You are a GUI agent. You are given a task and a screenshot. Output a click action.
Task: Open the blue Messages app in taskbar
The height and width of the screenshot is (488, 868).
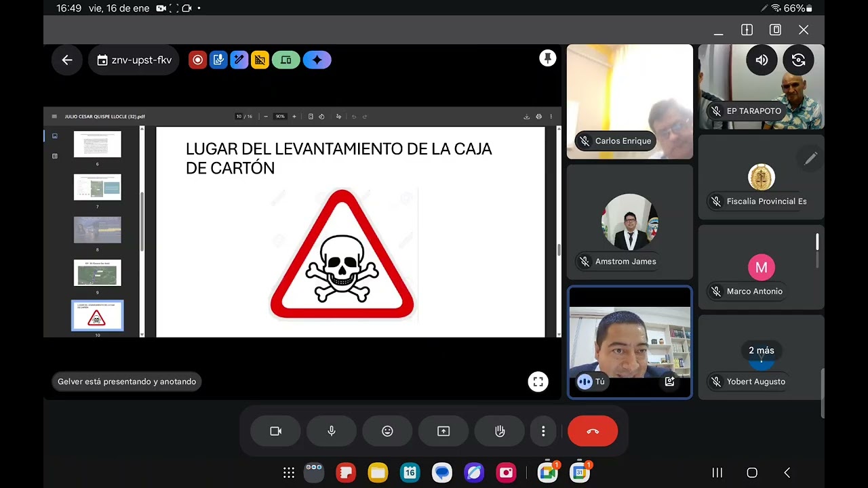442,472
